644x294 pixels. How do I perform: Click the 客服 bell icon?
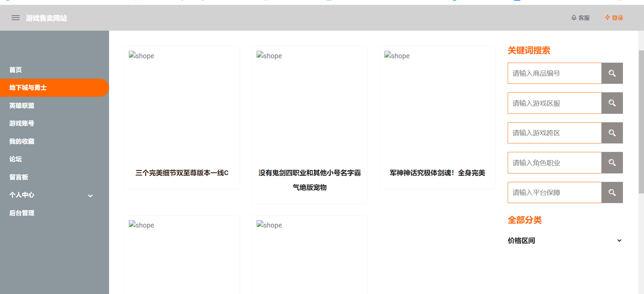[574, 18]
